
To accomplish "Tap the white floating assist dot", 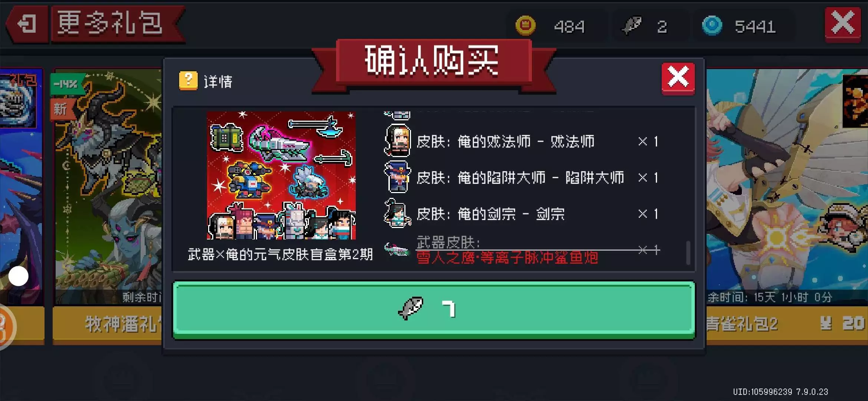I will click(x=18, y=276).
